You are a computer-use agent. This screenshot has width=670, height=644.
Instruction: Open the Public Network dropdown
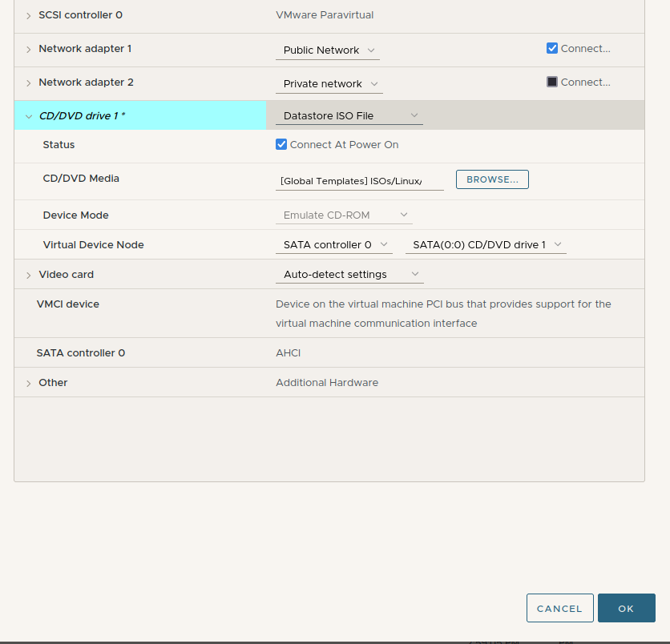click(327, 50)
